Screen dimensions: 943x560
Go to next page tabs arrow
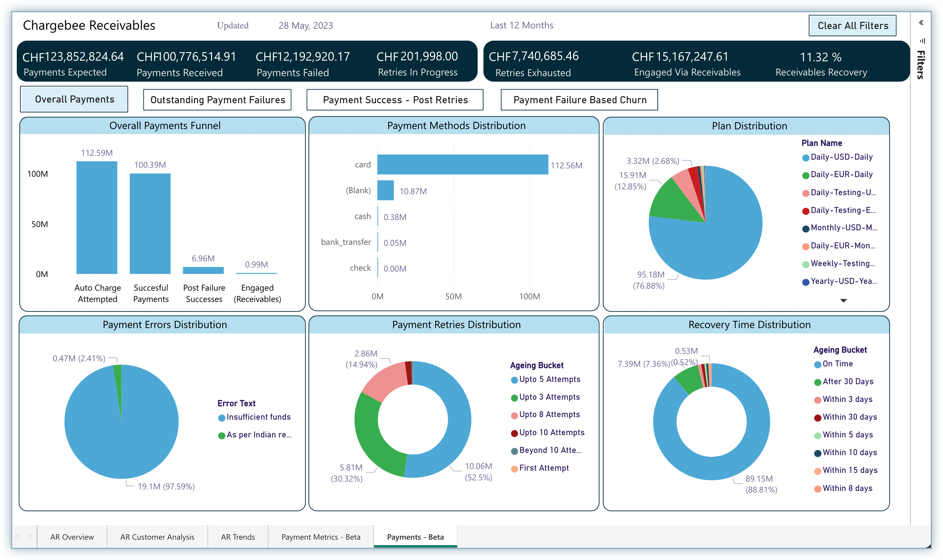pos(31,536)
